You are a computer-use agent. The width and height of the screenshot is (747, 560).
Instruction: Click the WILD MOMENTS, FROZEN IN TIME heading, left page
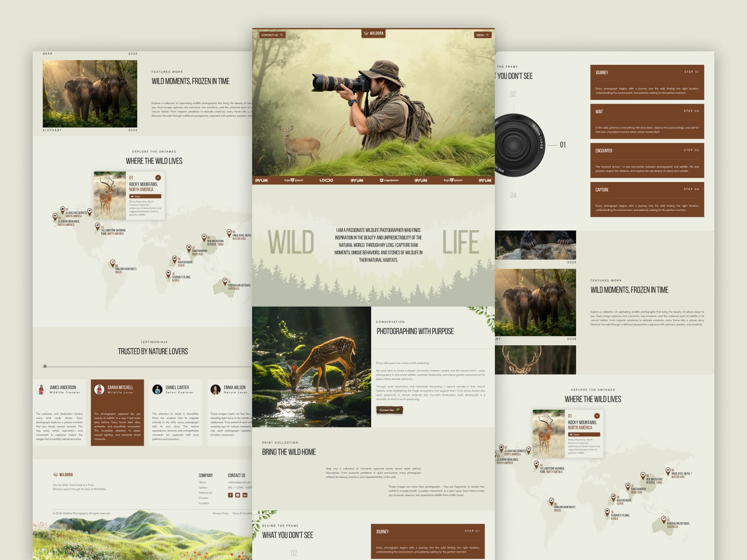190,81
